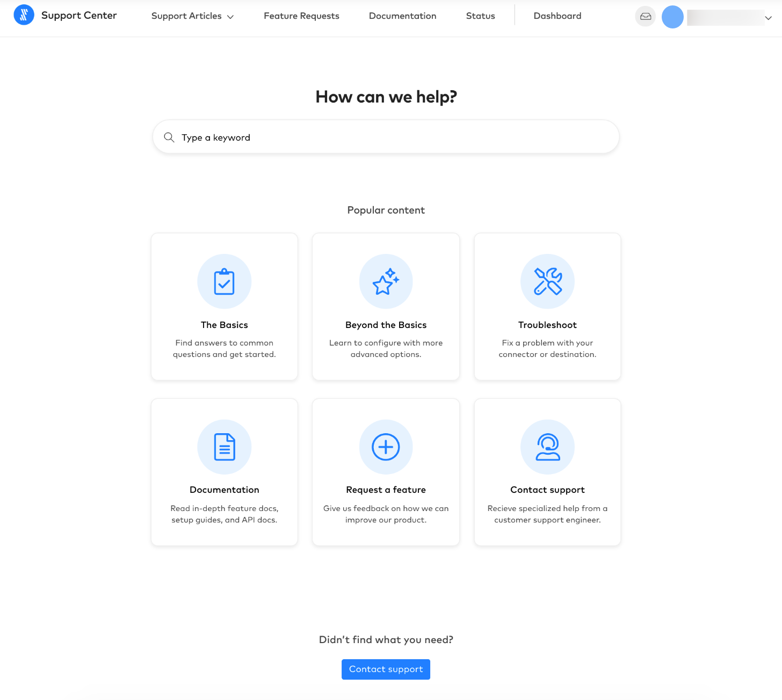
Task: Open the Documentation card title
Action: 225,490
